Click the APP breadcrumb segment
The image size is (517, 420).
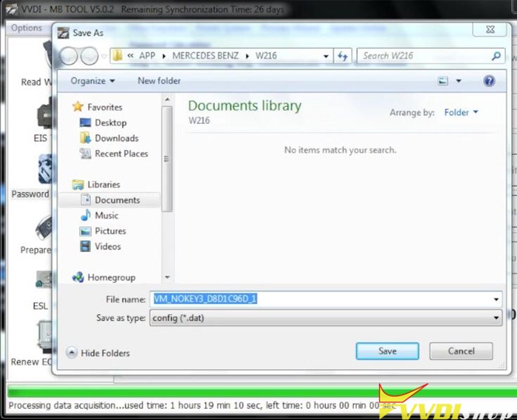[147, 55]
